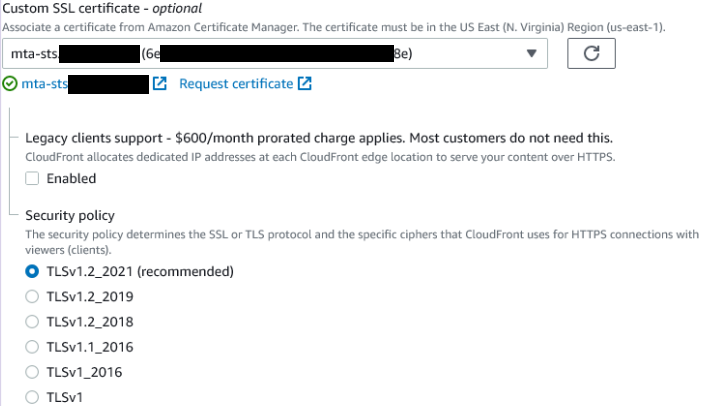
Task: Choose the TLSv1.2_2018 radio option
Action: 32,321
